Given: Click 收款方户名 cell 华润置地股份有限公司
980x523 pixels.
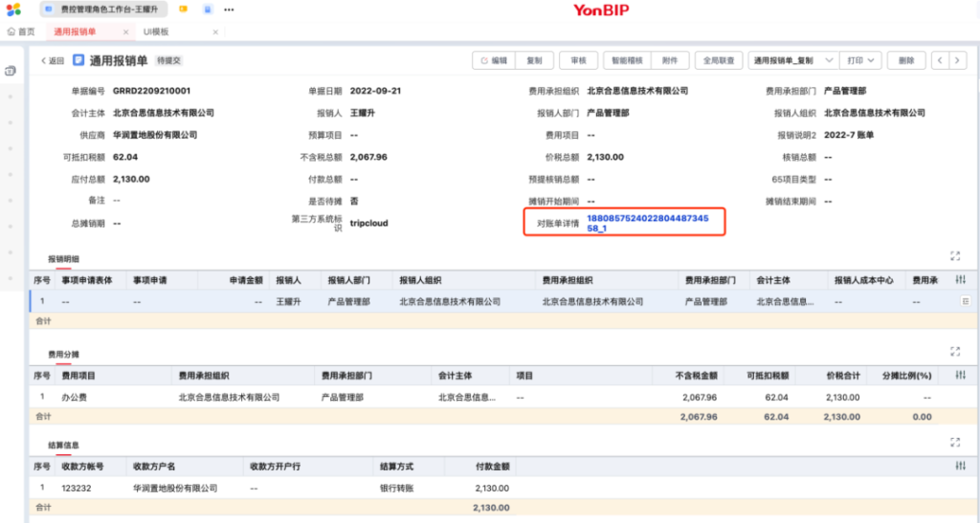Looking at the screenshot, I should 176,489.
